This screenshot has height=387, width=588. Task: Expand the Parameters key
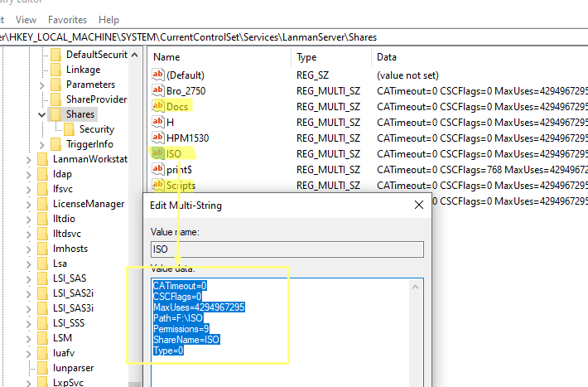(x=41, y=85)
